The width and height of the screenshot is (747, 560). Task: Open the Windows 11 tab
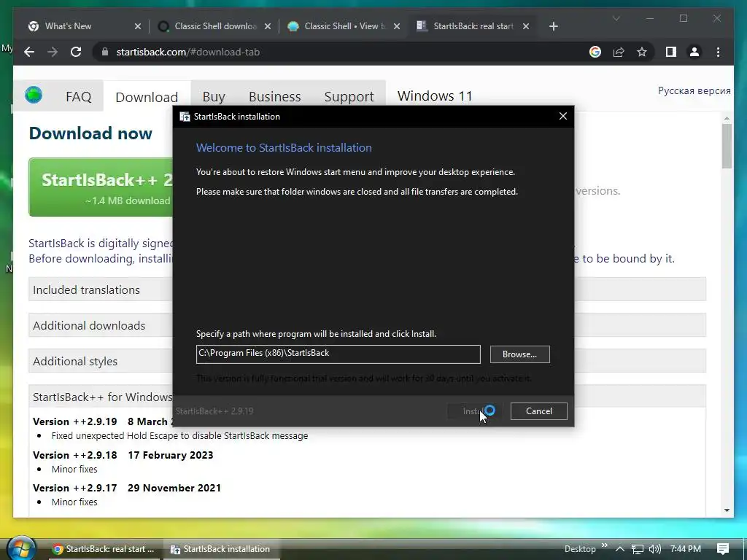435,96
